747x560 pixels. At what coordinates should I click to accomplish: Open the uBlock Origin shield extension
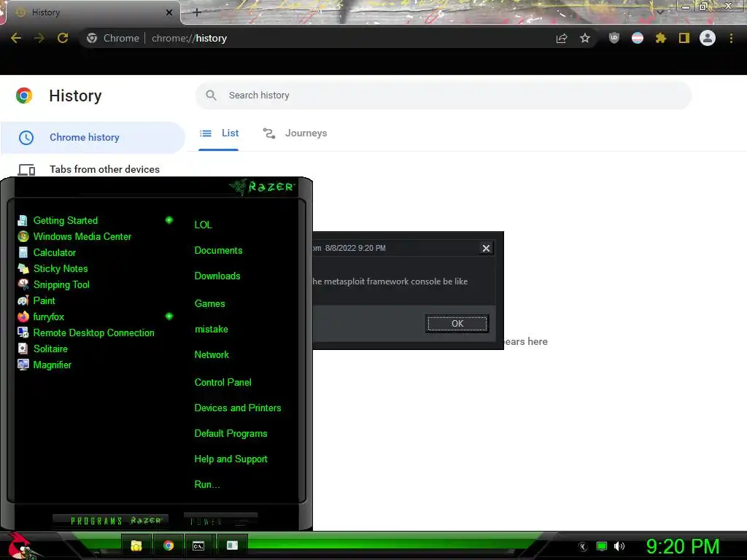pyautogui.click(x=614, y=38)
